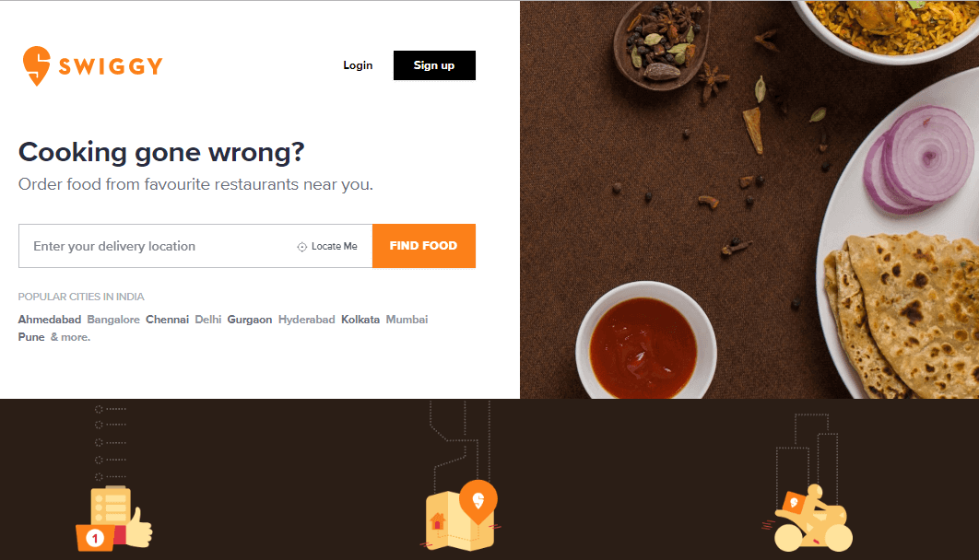Click the delivery scooter rider illustration

[808, 519]
